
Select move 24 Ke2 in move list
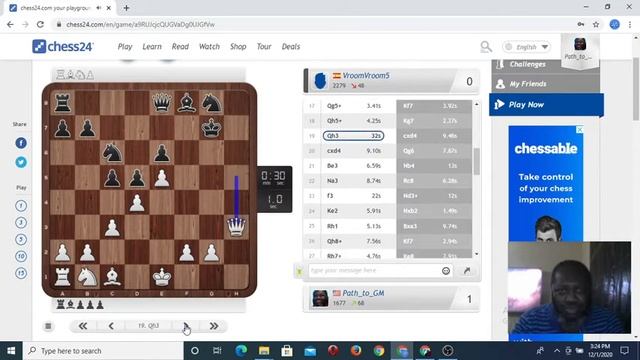pyautogui.click(x=353, y=211)
